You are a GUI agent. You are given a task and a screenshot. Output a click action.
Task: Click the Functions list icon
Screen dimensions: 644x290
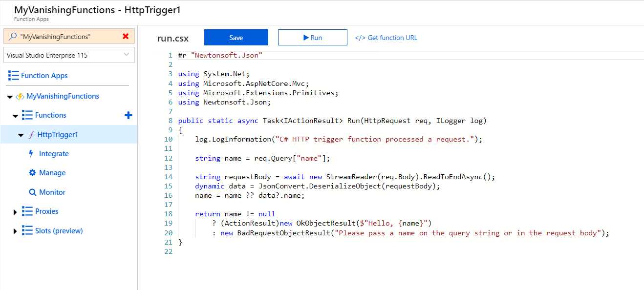click(x=27, y=115)
